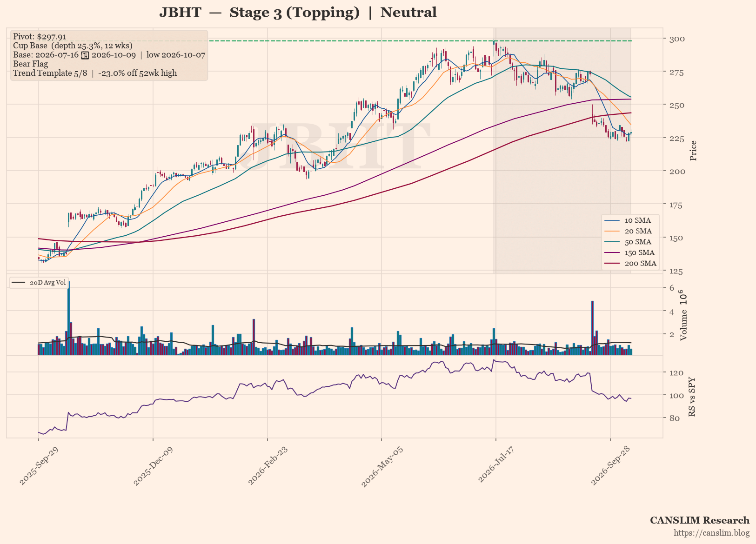The width and height of the screenshot is (756, 544).
Task: Click the Base: 2026-07-16 date range line
Action: tap(109, 55)
